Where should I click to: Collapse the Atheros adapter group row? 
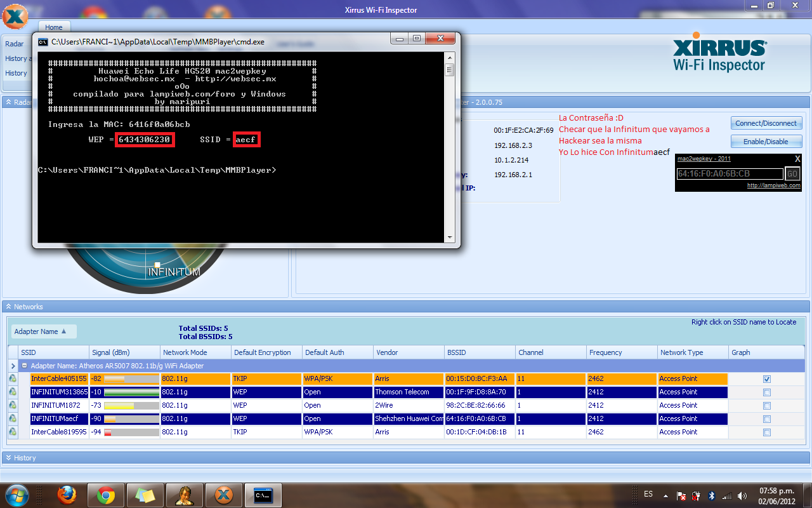pyautogui.click(x=24, y=366)
